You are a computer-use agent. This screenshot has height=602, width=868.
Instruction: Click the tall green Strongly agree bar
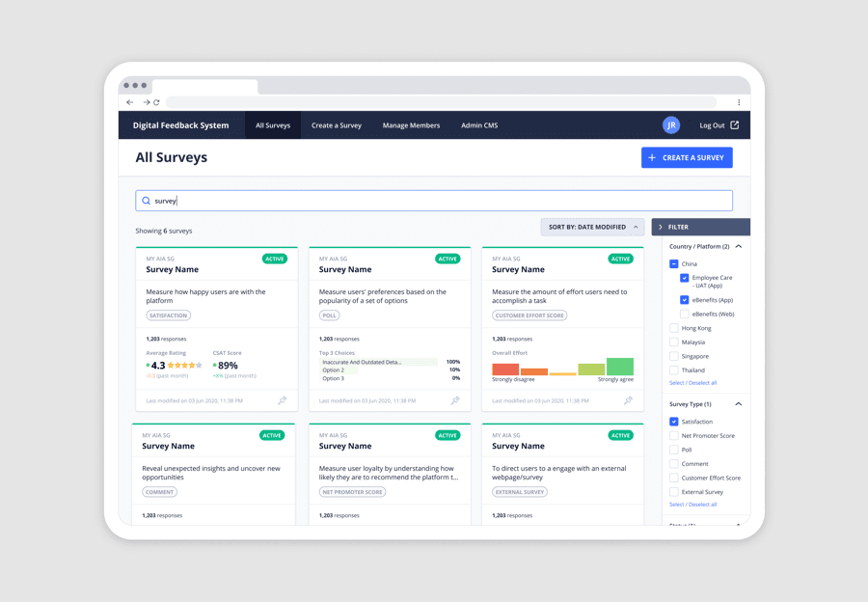click(620, 367)
